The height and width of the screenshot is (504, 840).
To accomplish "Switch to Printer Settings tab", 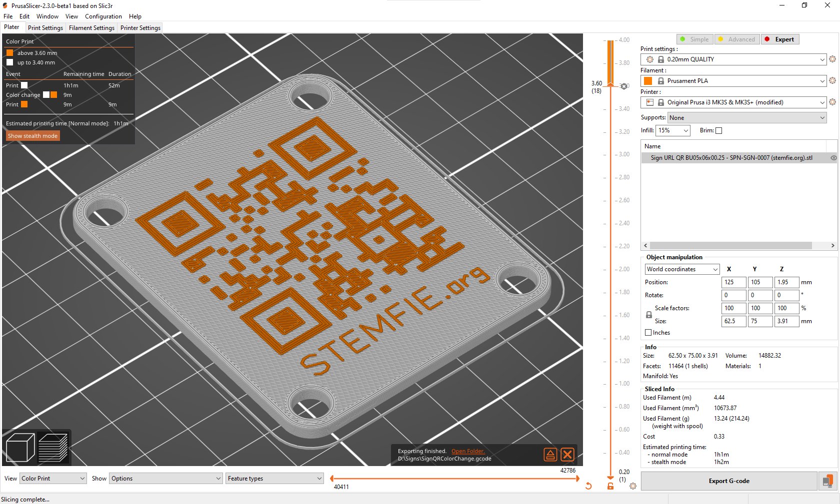I will pyautogui.click(x=140, y=28).
